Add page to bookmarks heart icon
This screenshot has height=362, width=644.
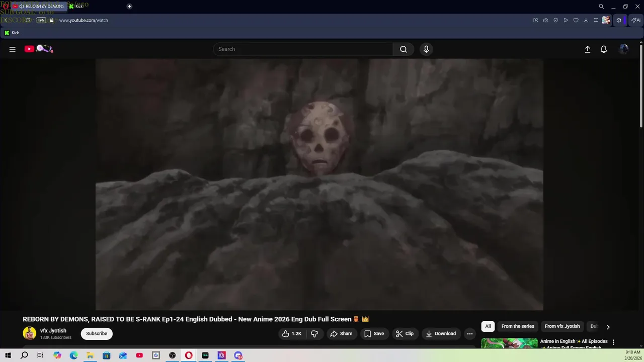pyautogui.click(x=576, y=21)
